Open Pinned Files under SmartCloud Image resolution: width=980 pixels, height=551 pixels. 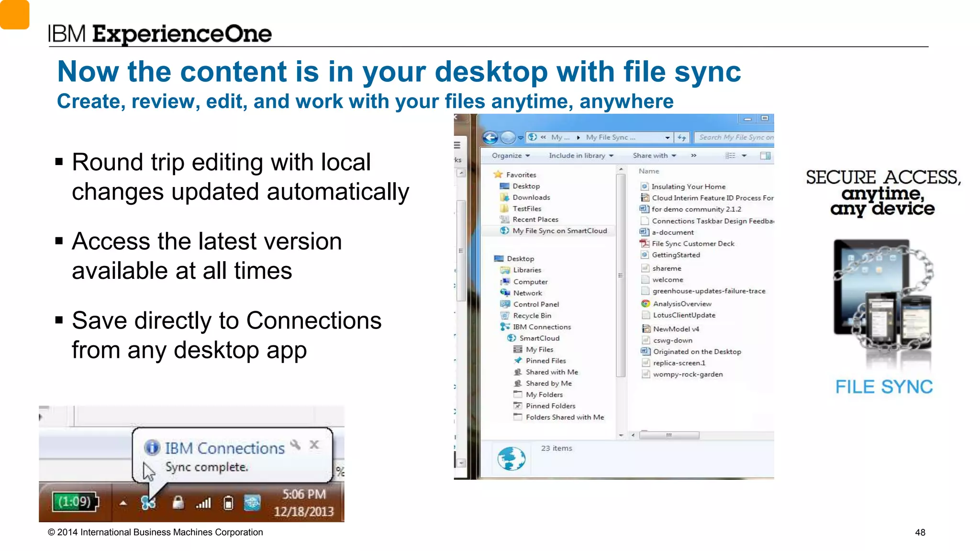click(540, 361)
